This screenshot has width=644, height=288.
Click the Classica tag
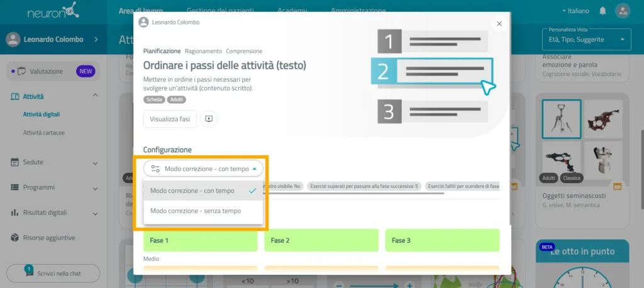pyautogui.click(x=572, y=179)
